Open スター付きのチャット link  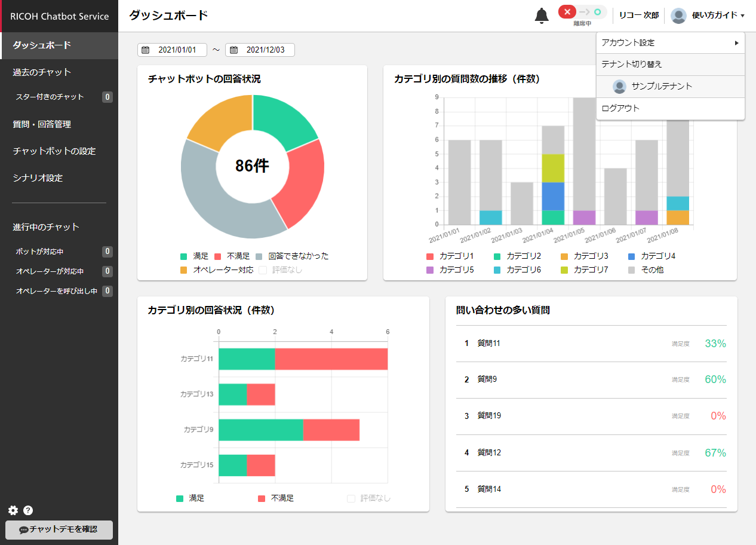(50, 97)
